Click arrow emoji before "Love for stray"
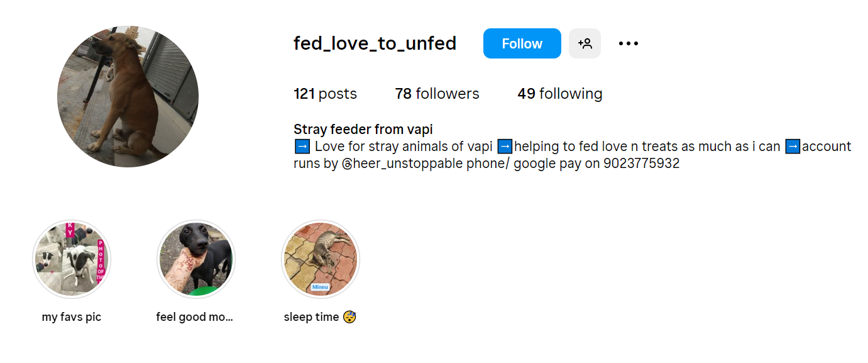The width and height of the screenshot is (868, 363). (302, 147)
